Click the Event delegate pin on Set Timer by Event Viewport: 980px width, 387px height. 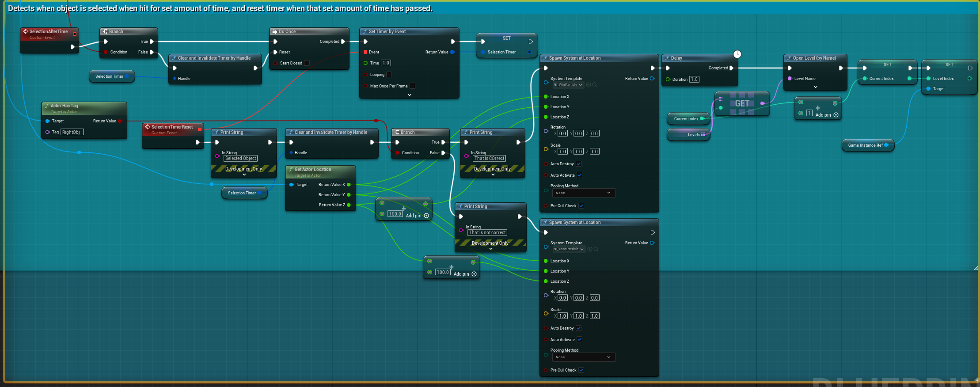pyautogui.click(x=365, y=52)
